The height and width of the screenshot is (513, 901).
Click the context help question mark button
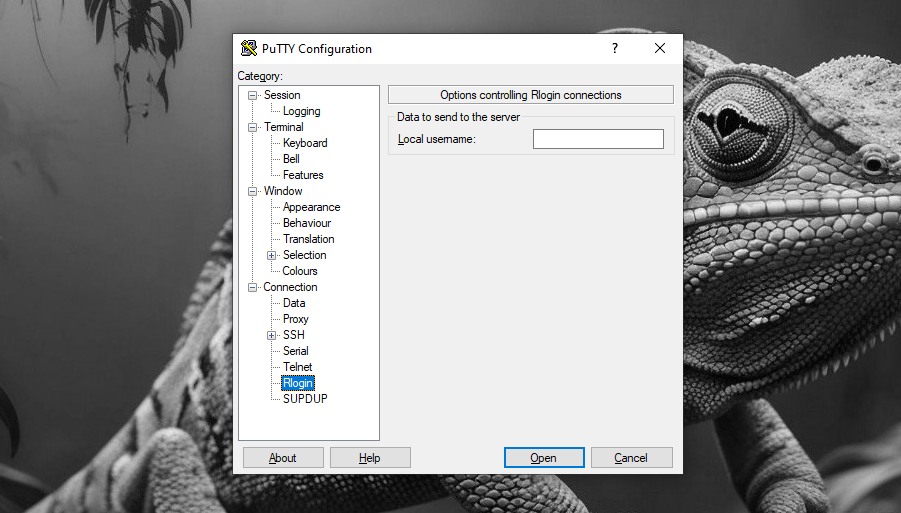click(x=614, y=48)
